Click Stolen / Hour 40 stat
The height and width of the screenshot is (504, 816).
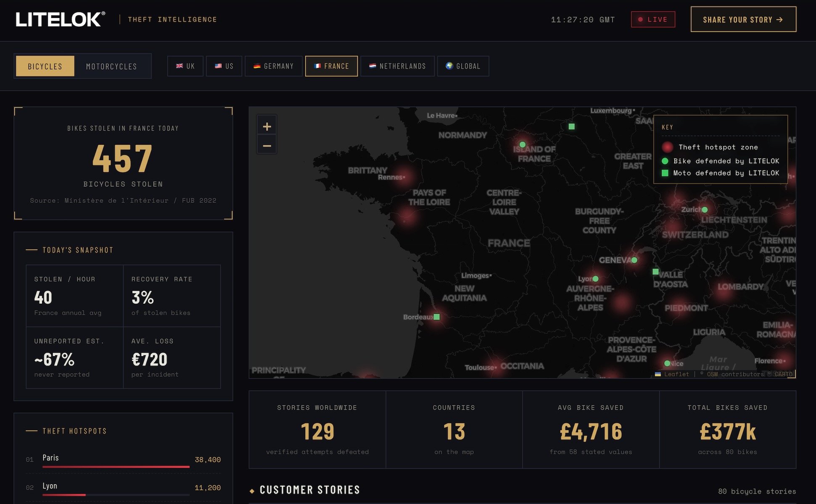pyautogui.click(x=74, y=296)
